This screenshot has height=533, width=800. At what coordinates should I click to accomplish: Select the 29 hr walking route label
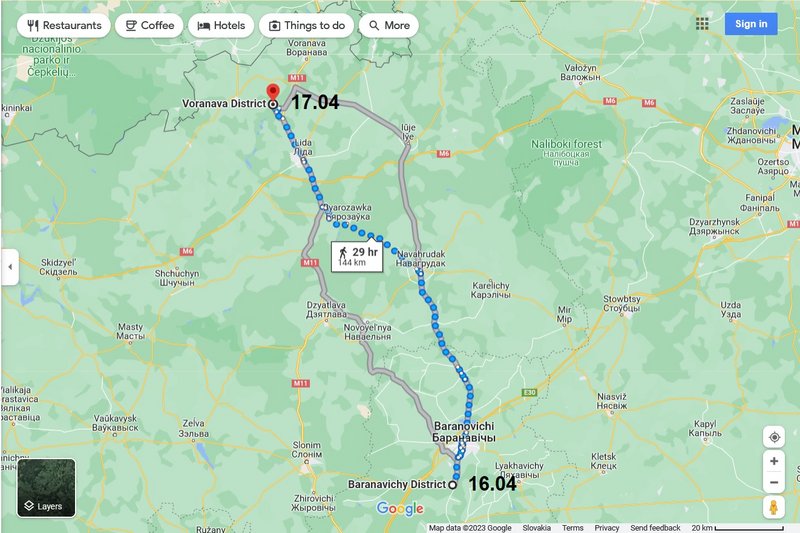pyautogui.click(x=357, y=257)
